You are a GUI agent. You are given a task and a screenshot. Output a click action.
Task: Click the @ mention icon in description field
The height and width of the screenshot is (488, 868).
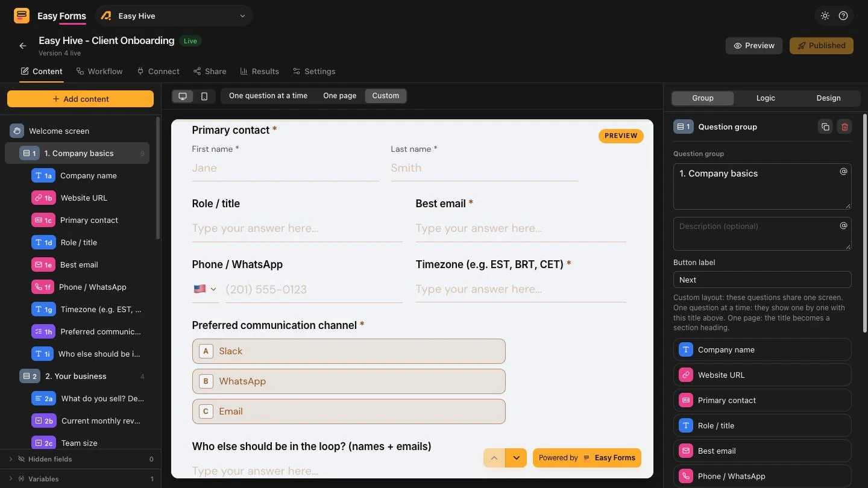(x=843, y=225)
